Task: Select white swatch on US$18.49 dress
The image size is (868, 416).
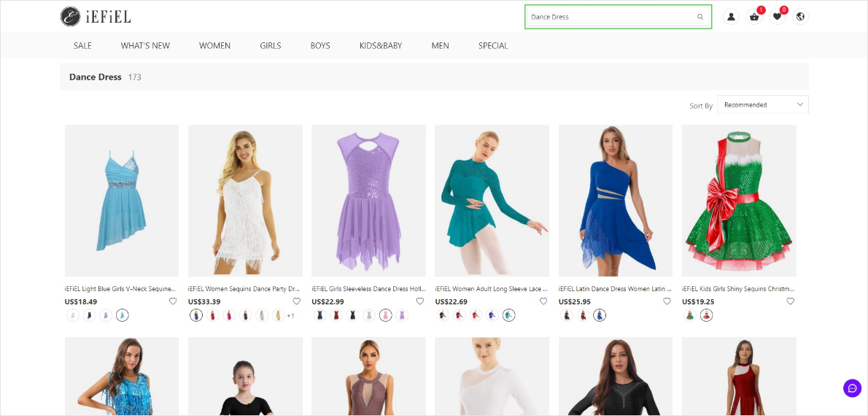Action: point(72,315)
